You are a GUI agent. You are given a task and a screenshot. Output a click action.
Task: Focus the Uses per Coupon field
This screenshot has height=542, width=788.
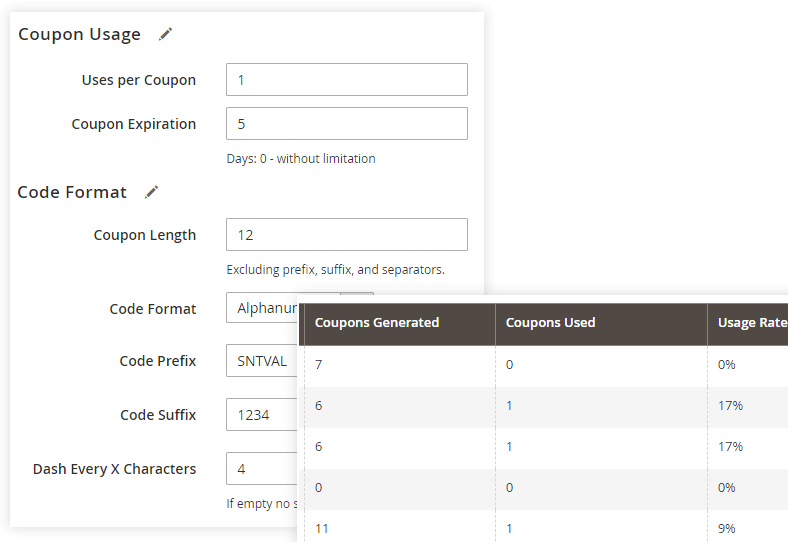(x=346, y=80)
